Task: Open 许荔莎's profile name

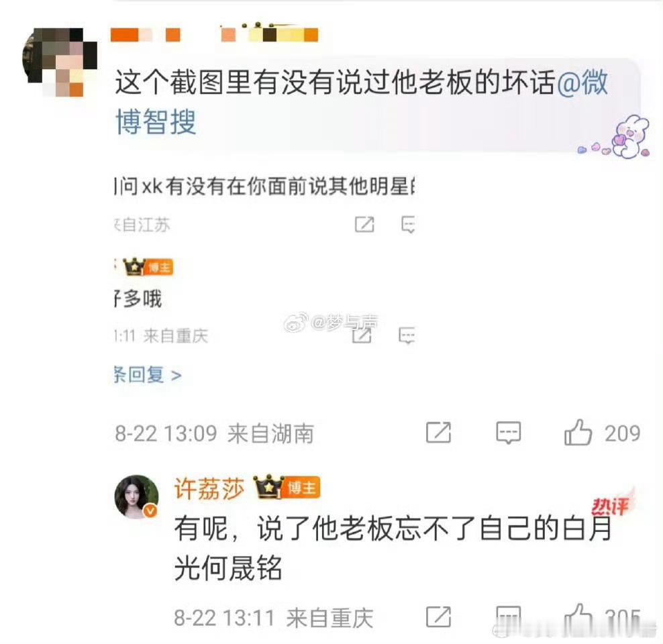Action: [210, 489]
